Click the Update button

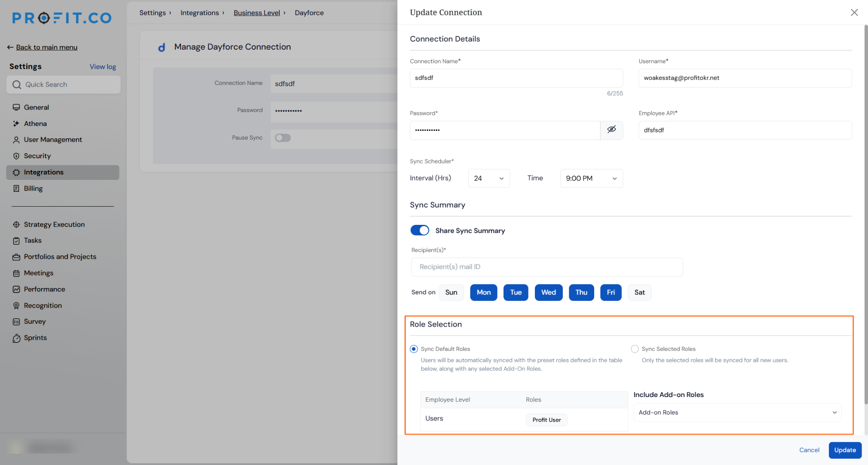point(845,450)
